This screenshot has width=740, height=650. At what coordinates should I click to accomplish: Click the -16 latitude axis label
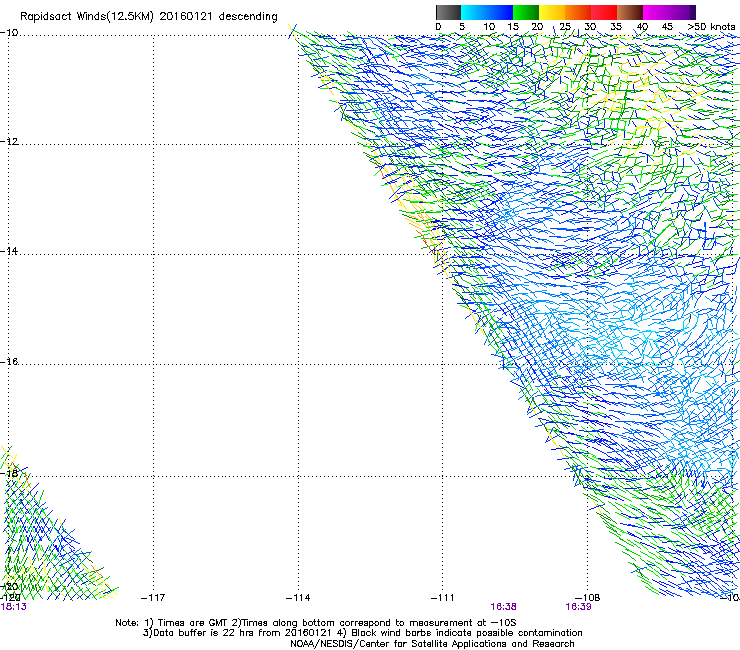point(9,362)
